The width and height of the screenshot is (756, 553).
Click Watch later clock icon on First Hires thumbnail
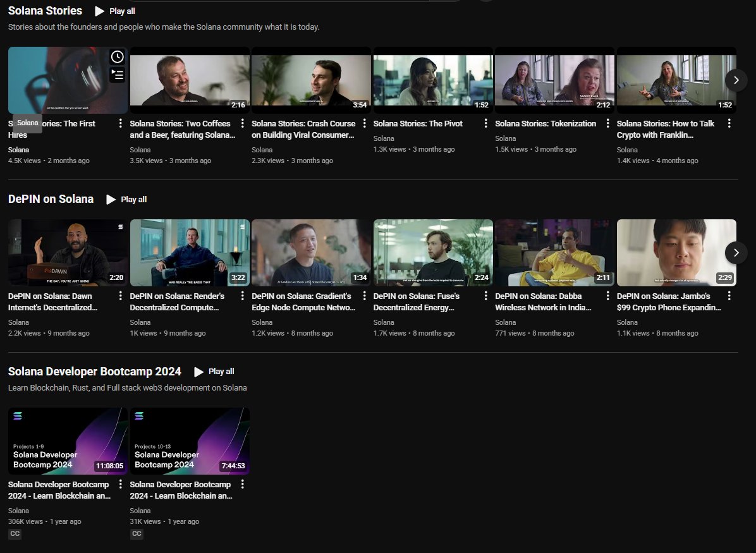click(x=117, y=57)
